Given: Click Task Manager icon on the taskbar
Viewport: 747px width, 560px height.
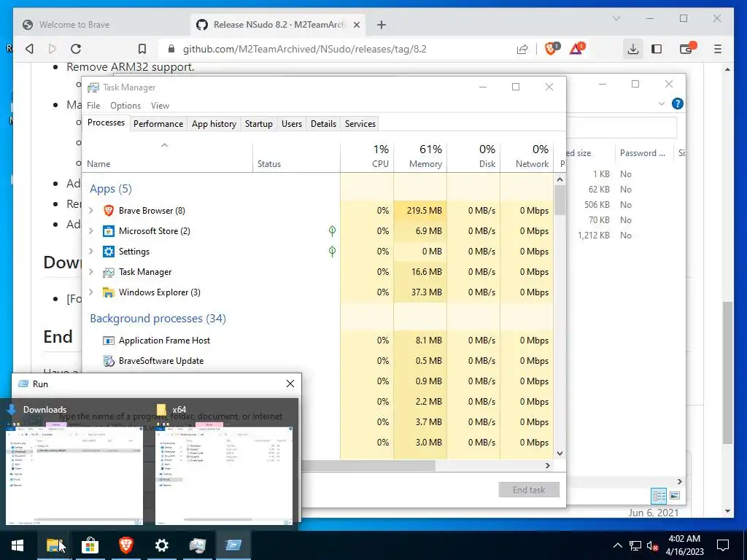Looking at the screenshot, I should (x=197, y=545).
